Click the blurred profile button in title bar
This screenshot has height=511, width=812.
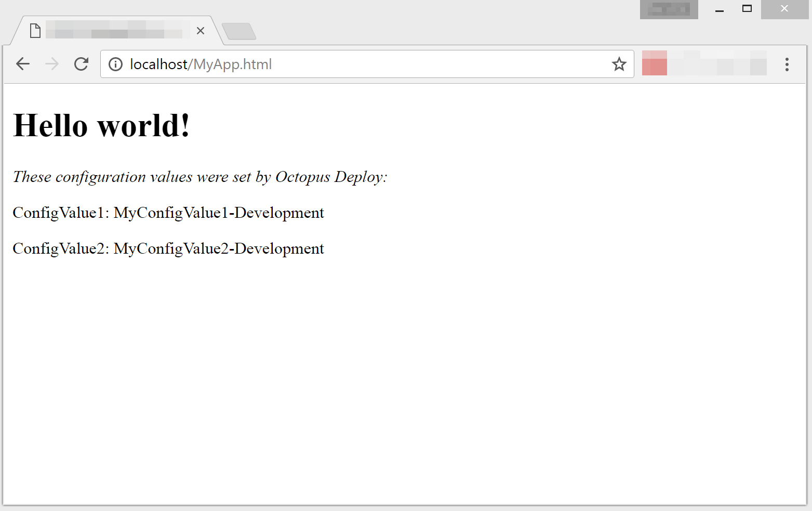669,9
